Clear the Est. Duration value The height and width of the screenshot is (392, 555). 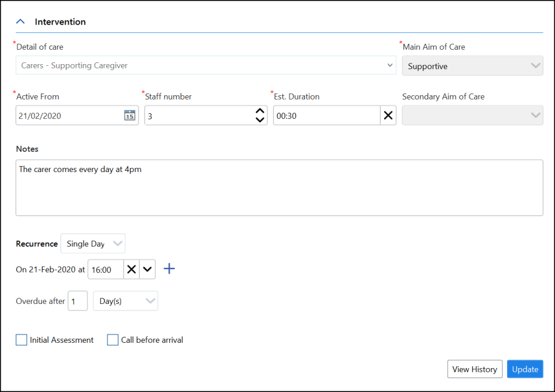click(388, 116)
